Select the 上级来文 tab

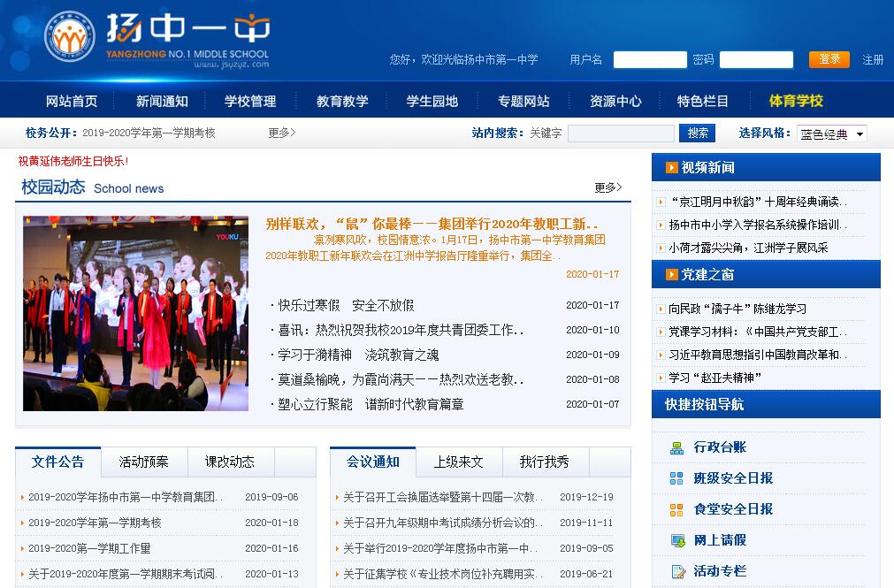click(458, 462)
